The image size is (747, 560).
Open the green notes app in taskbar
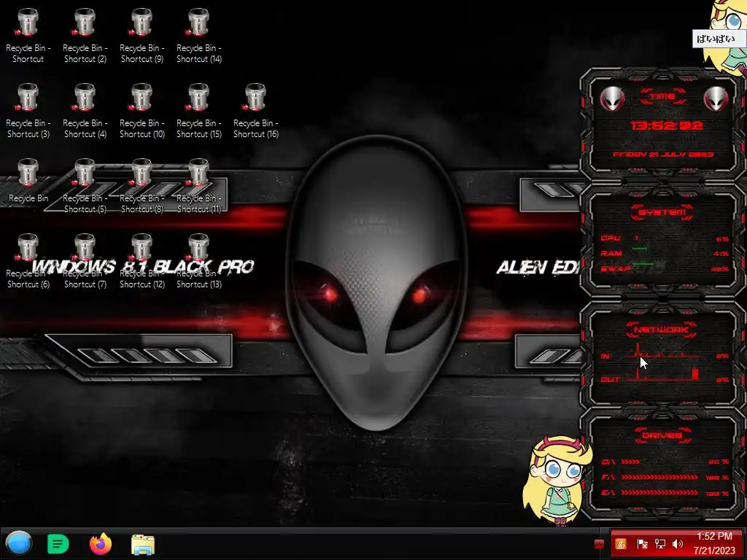click(x=58, y=544)
